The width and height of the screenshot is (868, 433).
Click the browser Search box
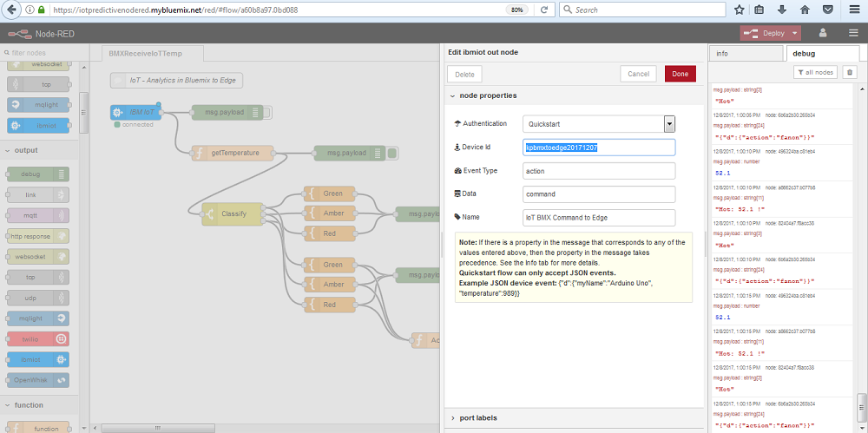click(x=642, y=10)
